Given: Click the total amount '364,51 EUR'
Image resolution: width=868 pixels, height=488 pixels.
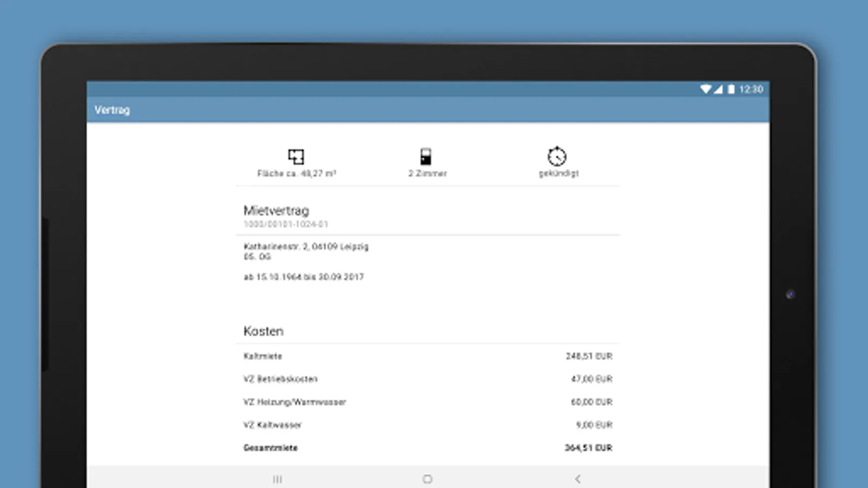Looking at the screenshot, I should point(589,448).
